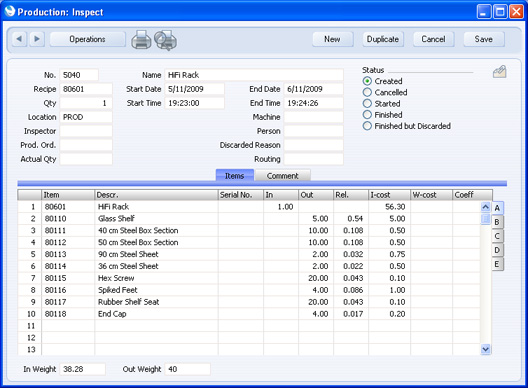Image resolution: width=528 pixels, height=388 pixels.
Task: Click the Name field
Action: 254,75
